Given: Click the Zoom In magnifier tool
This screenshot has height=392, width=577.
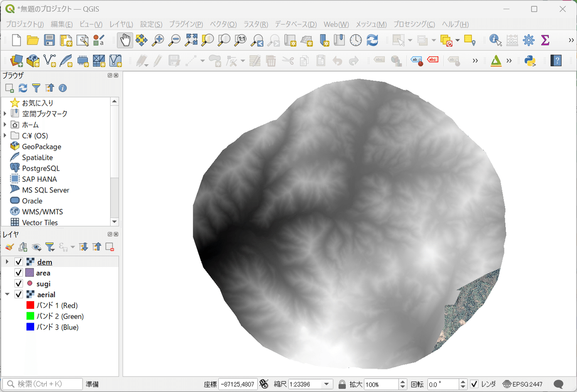Looking at the screenshot, I should coord(158,40).
